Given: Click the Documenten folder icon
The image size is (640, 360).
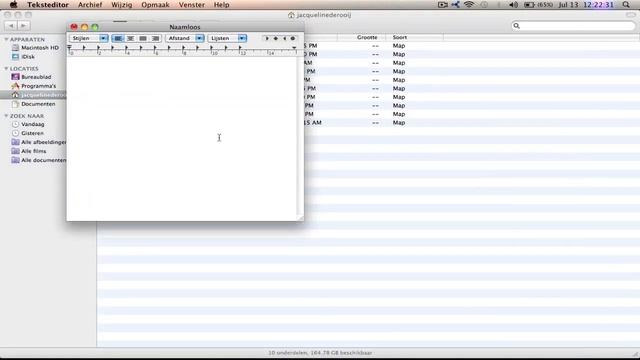Looking at the screenshot, I should (x=16, y=104).
